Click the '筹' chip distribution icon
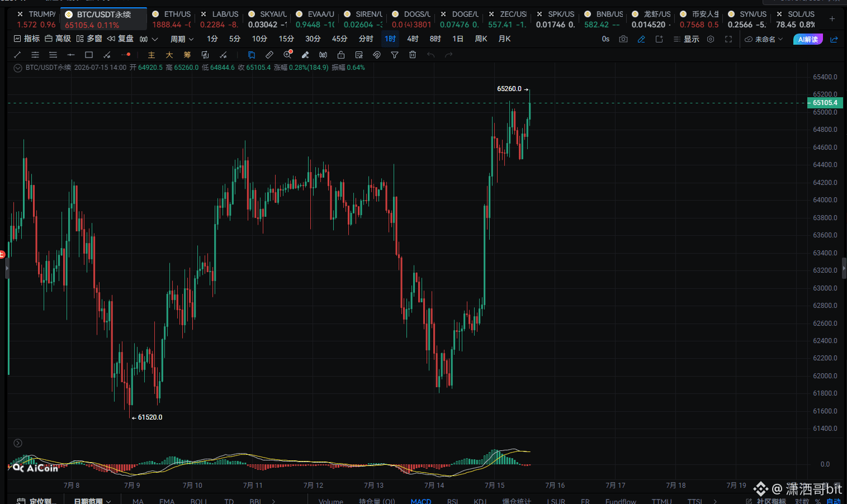Image resolution: width=847 pixels, height=504 pixels. pyautogui.click(x=187, y=55)
